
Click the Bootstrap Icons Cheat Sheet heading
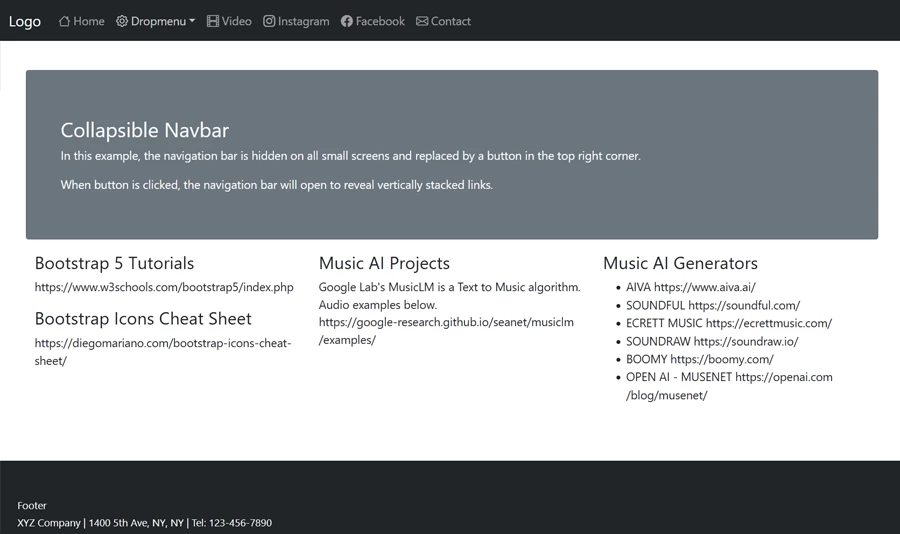pyautogui.click(x=143, y=319)
